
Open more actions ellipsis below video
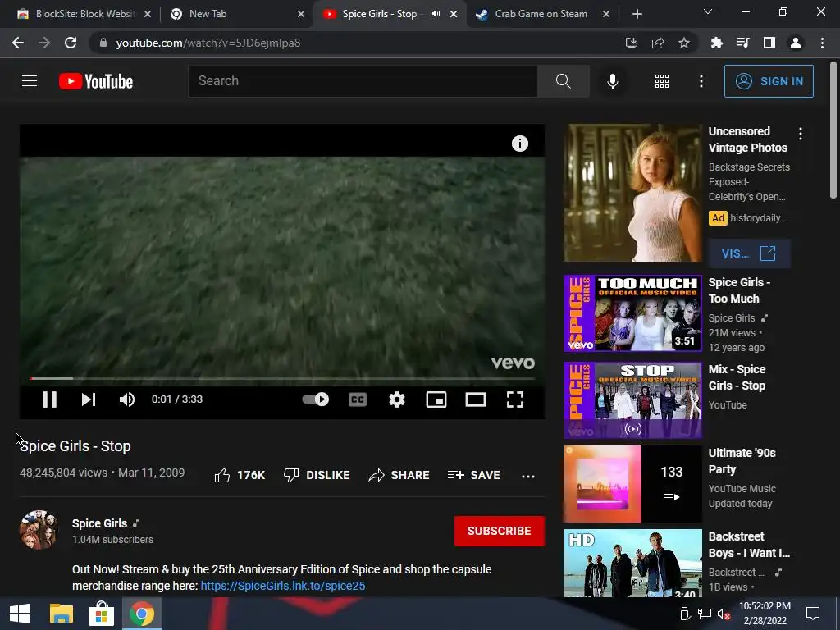pos(528,477)
